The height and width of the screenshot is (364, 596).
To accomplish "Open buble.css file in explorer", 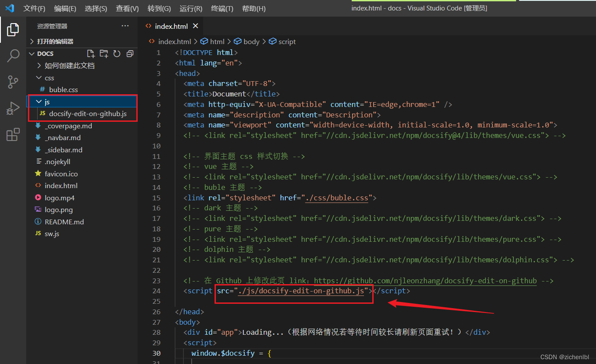I will [82, 89].
